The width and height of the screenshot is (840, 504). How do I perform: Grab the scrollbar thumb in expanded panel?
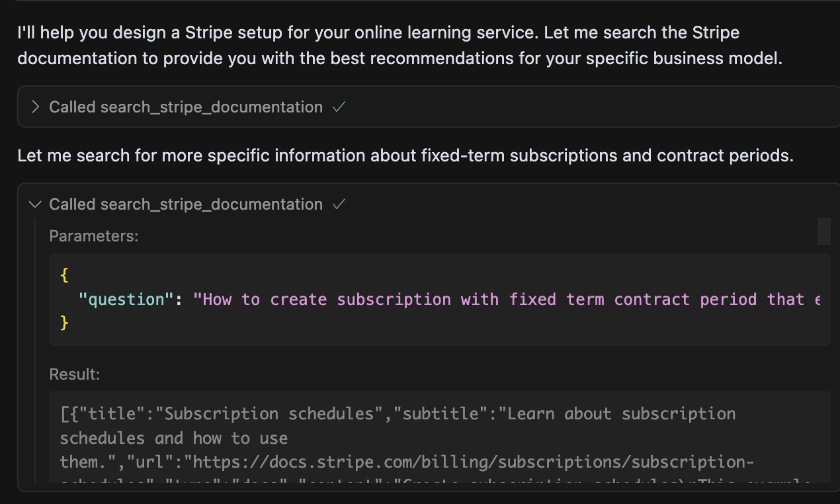[823, 231]
